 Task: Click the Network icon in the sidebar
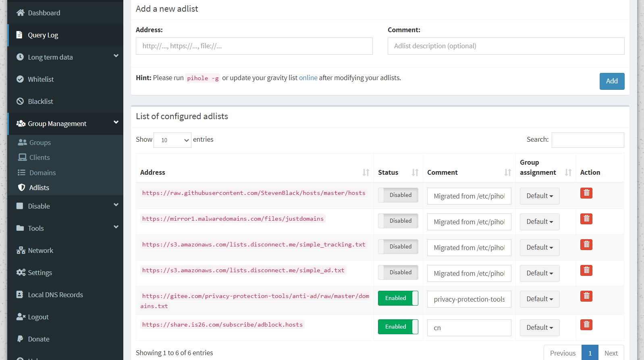pos(21,250)
